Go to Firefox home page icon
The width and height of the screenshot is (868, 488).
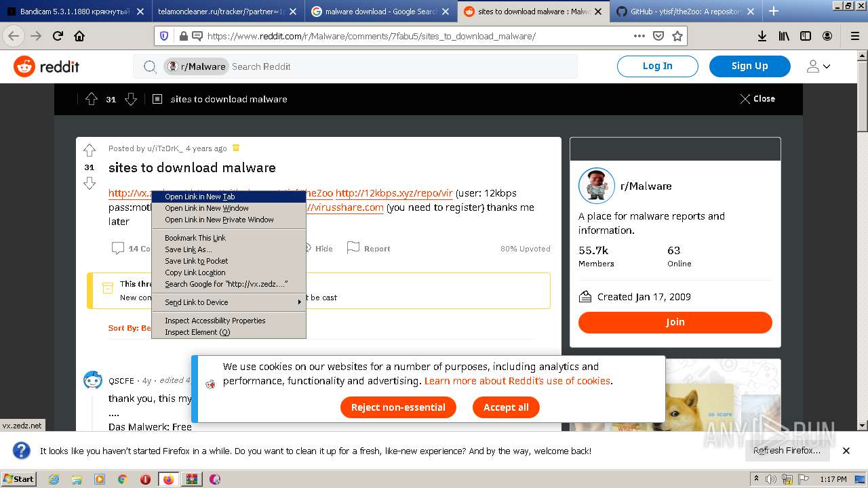79,36
